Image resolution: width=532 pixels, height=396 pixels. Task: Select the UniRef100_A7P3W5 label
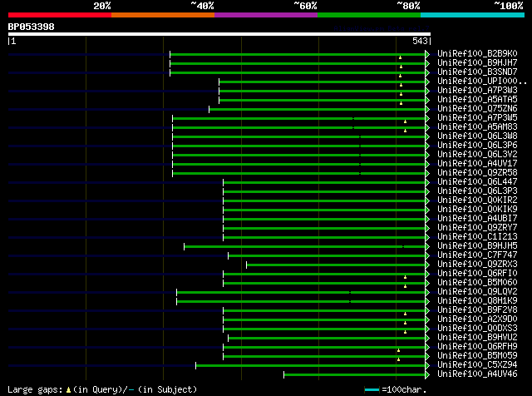pyautogui.click(x=477, y=118)
